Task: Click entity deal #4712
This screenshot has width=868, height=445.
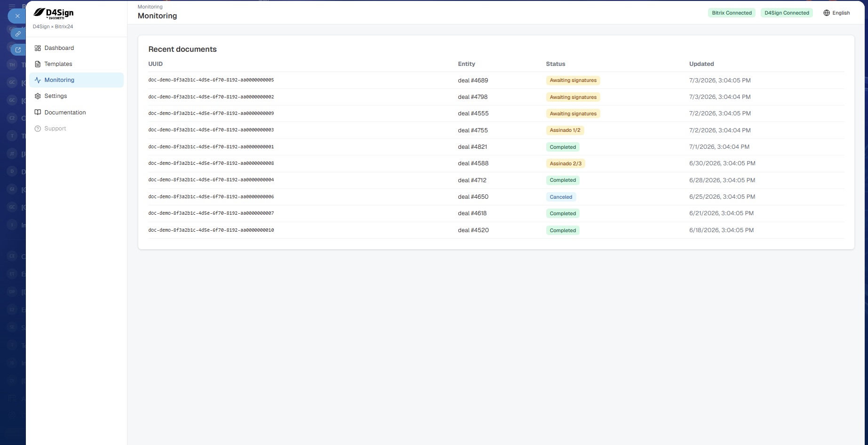Action: [472, 180]
